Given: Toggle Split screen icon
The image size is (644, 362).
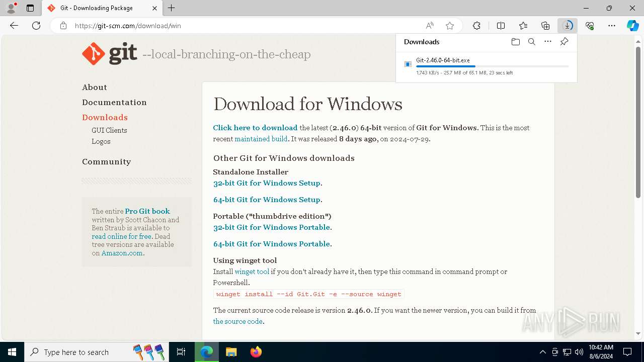Looking at the screenshot, I should [x=501, y=26].
